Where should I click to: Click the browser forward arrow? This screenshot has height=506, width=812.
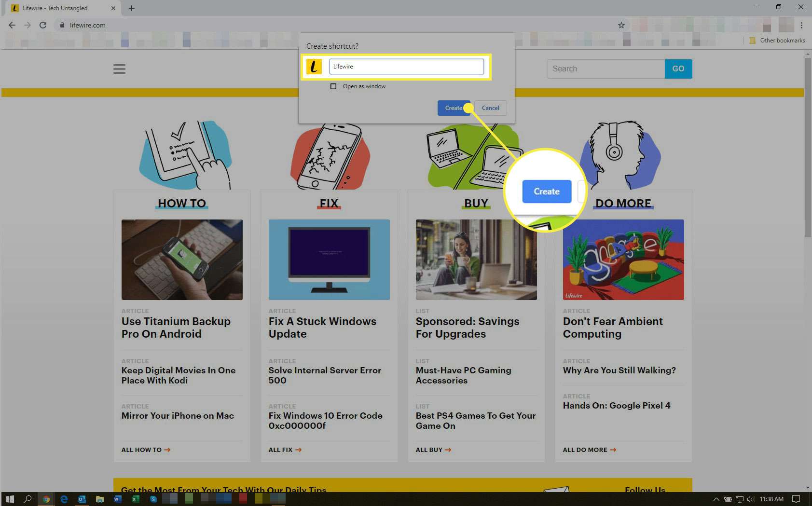(28, 25)
